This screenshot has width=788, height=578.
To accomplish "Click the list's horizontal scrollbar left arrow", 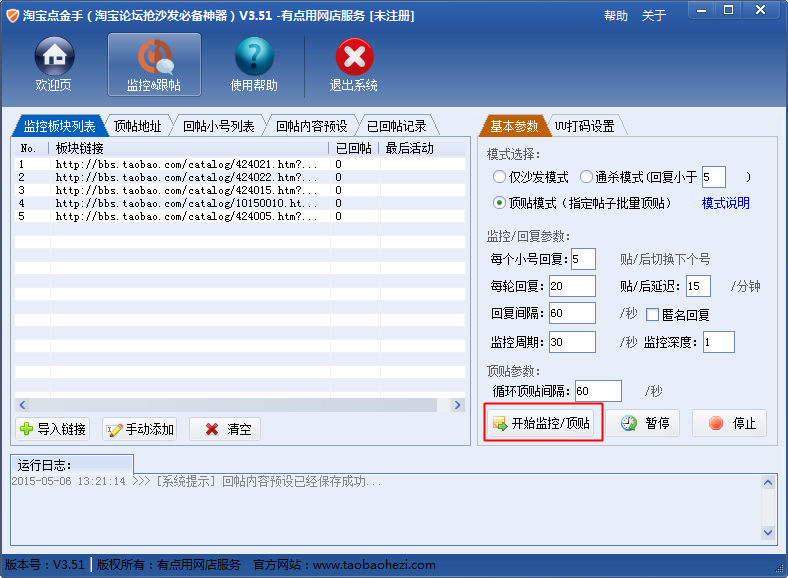I will (x=22, y=405).
